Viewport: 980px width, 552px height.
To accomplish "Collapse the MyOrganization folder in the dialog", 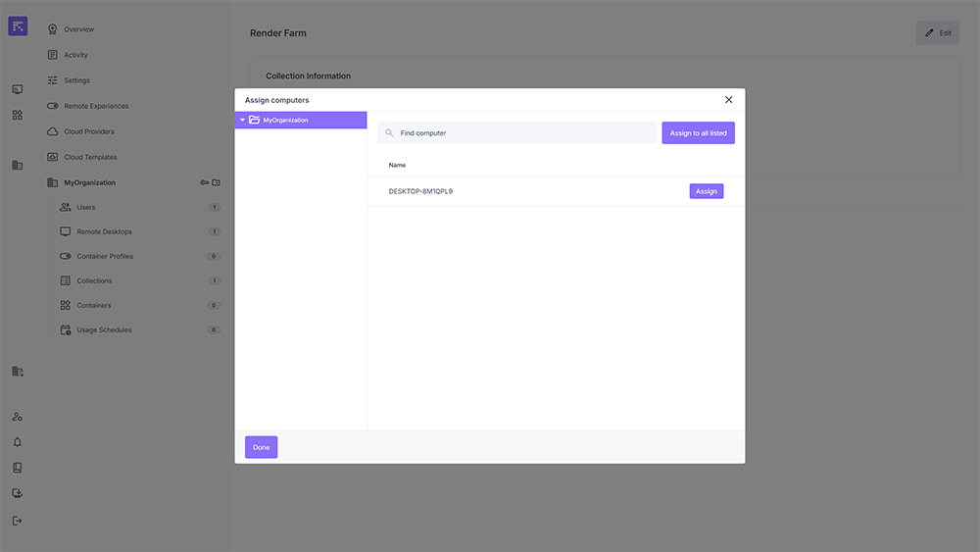I will [242, 121].
